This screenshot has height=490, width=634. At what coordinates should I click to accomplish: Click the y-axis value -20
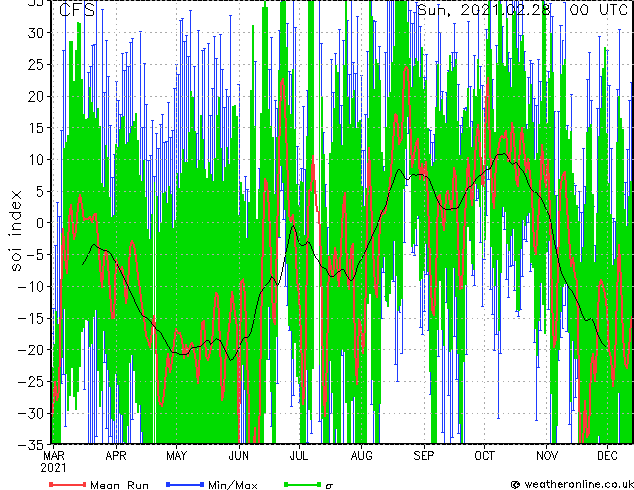tap(32, 350)
